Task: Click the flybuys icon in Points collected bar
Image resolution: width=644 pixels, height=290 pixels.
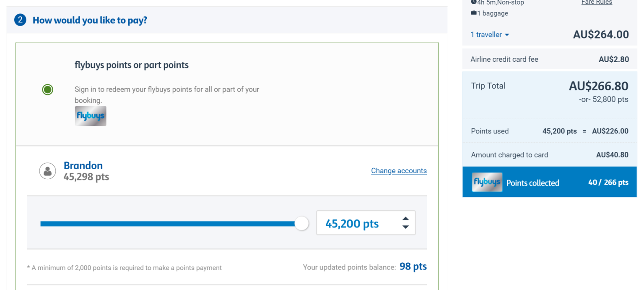Action: pos(487,182)
